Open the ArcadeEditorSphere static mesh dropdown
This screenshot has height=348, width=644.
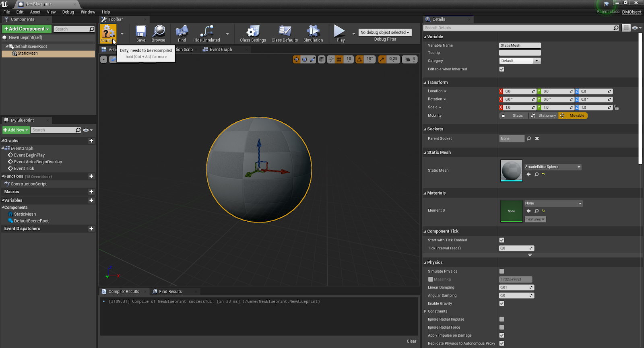coord(553,167)
